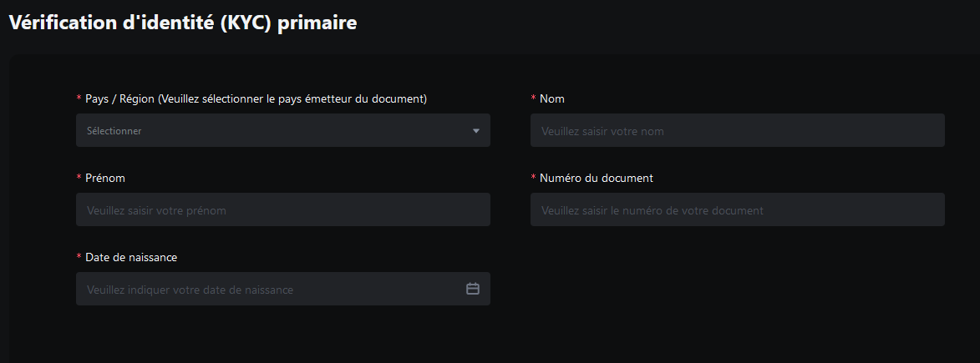The height and width of the screenshot is (363, 980).
Task: Open the Sélectionner country combo box
Action: click(283, 130)
